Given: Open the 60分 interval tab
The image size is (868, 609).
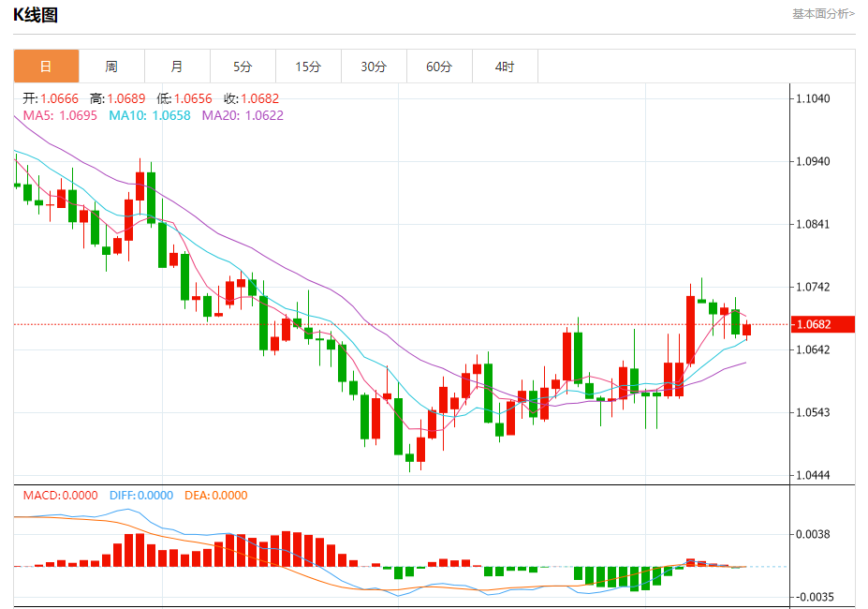Looking at the screenshot, I should [x=439, y=67].
